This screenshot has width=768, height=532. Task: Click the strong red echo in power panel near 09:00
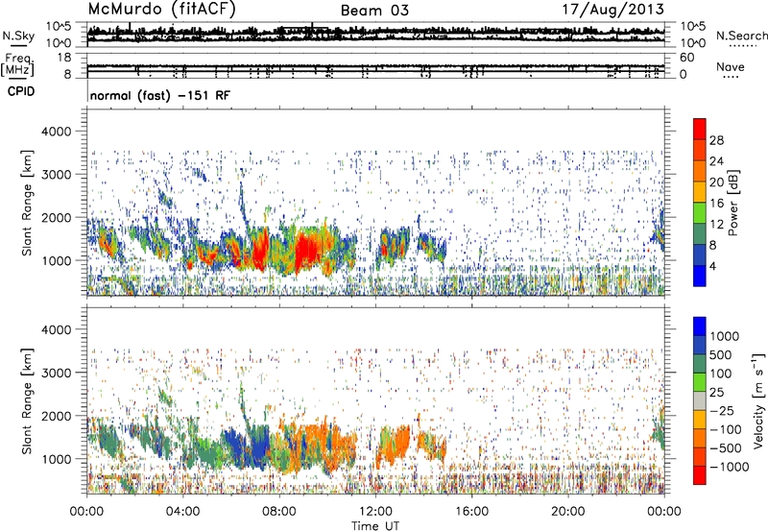[x=307, y=250]
